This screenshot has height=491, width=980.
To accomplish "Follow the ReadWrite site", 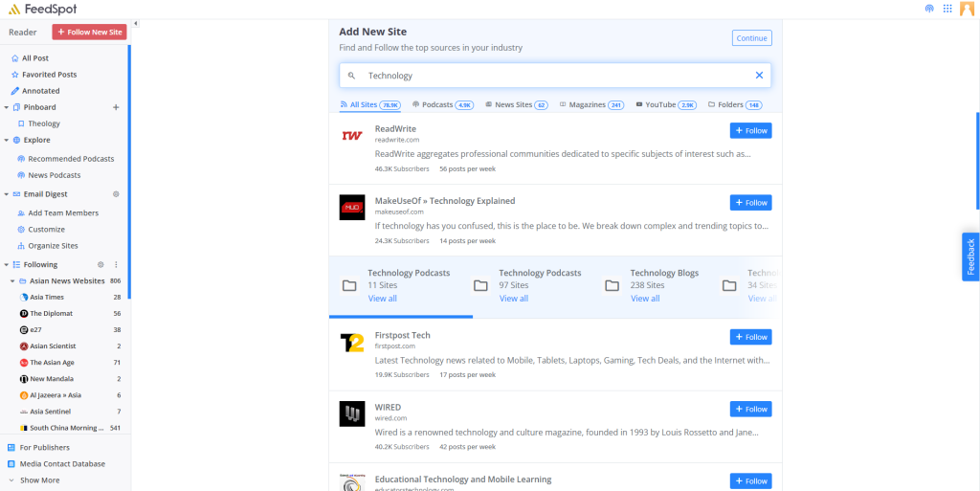I will point(750,130).
